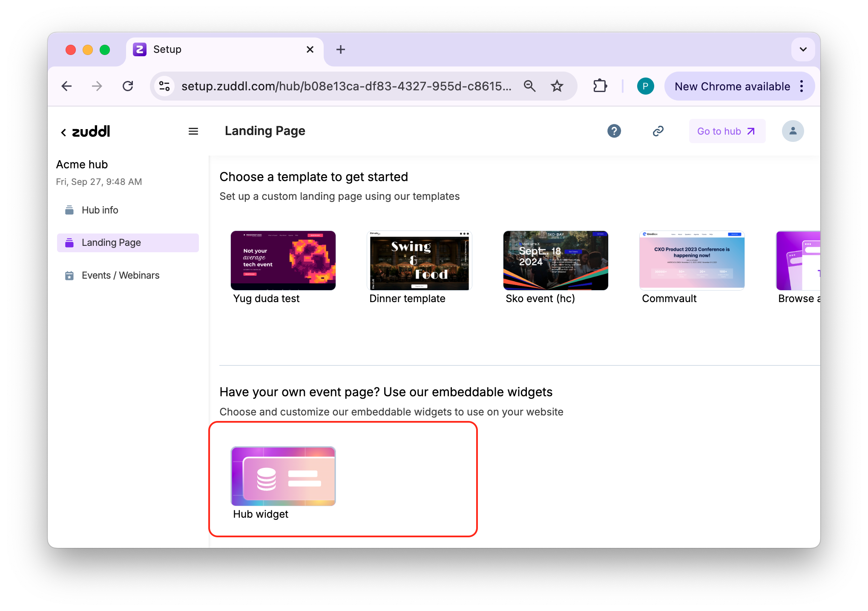This screenshot has width=868, height=611.
Task: Select Events / Webinars sidebar item
Action: point(120,275)
